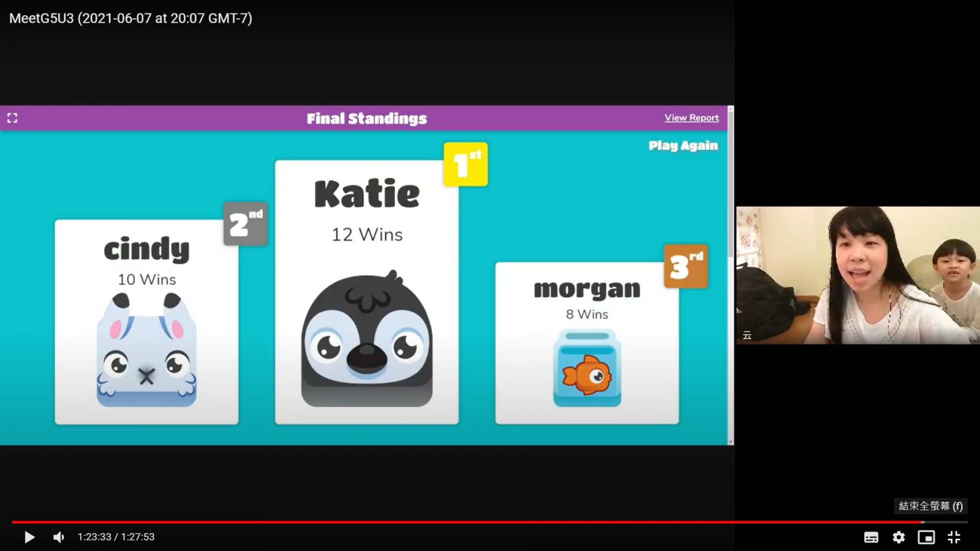The height and width of the screenshot is (551, 980).
Task: Mute the video volume
Action: (x=59, y=537)
